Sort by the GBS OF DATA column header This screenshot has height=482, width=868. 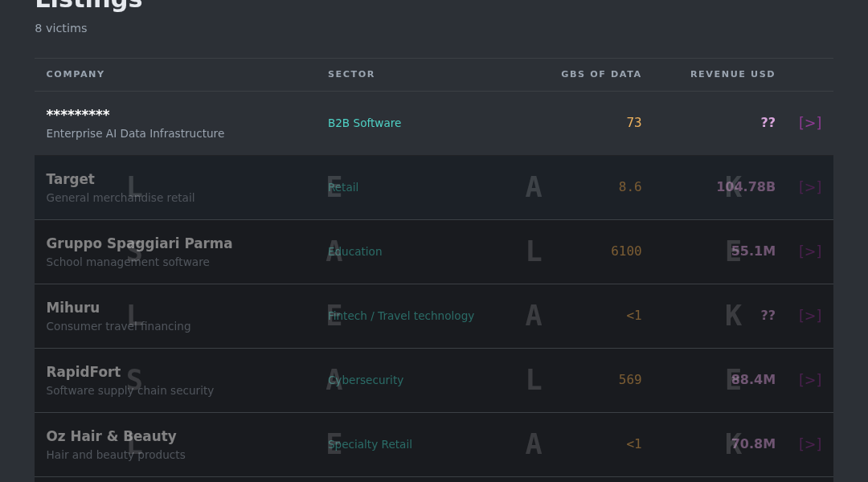pyautogui.click(x=601, y=74)
